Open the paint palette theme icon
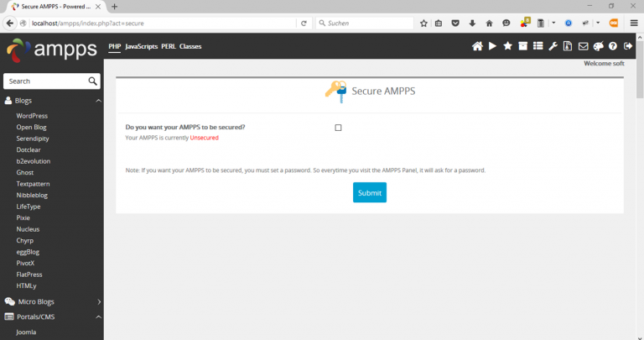 598,46
